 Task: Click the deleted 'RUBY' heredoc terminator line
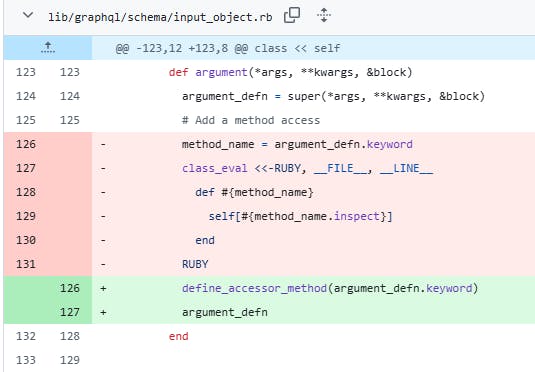tap(195, 264)
